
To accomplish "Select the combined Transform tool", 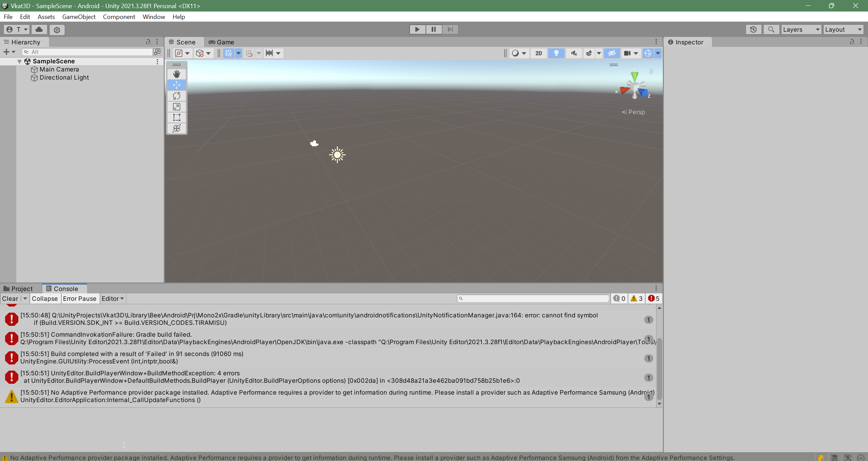I will click(x=176, y=128).
